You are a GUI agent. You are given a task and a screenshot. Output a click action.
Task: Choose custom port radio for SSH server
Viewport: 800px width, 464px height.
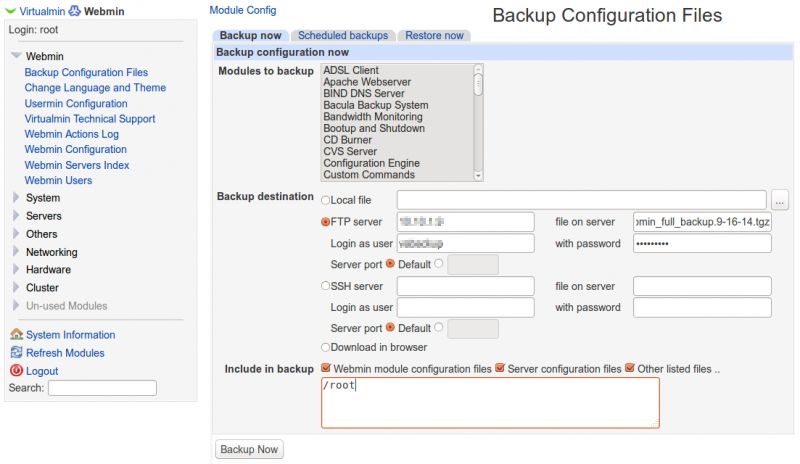[438, 327]
